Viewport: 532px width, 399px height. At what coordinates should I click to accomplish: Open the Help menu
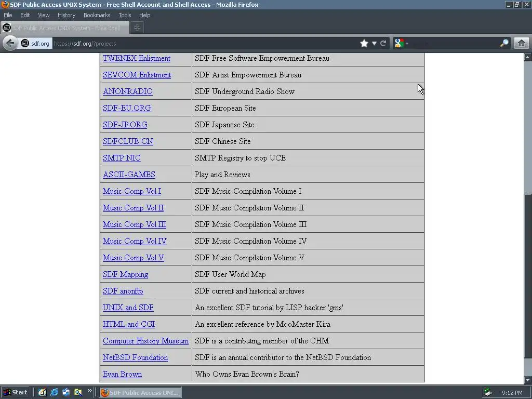[x=145, y=15]
